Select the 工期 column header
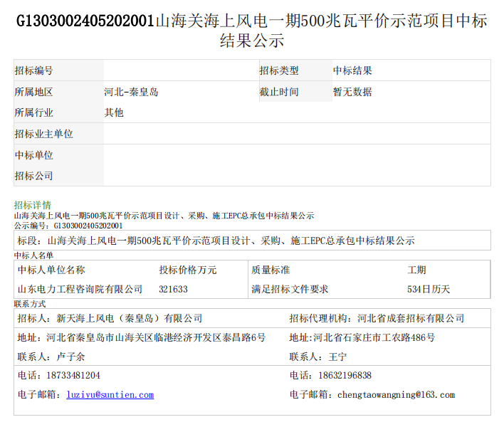Screen dimensions: 504x427 [416, 270]
